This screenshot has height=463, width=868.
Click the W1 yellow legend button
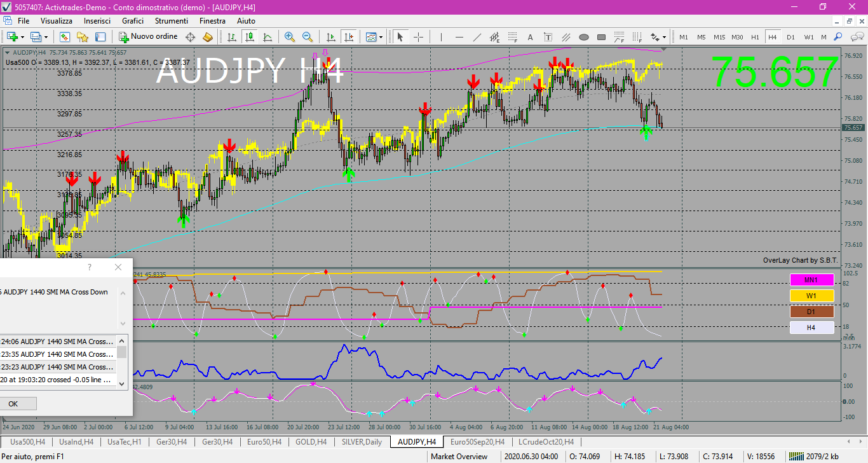(x=811, y=296)
